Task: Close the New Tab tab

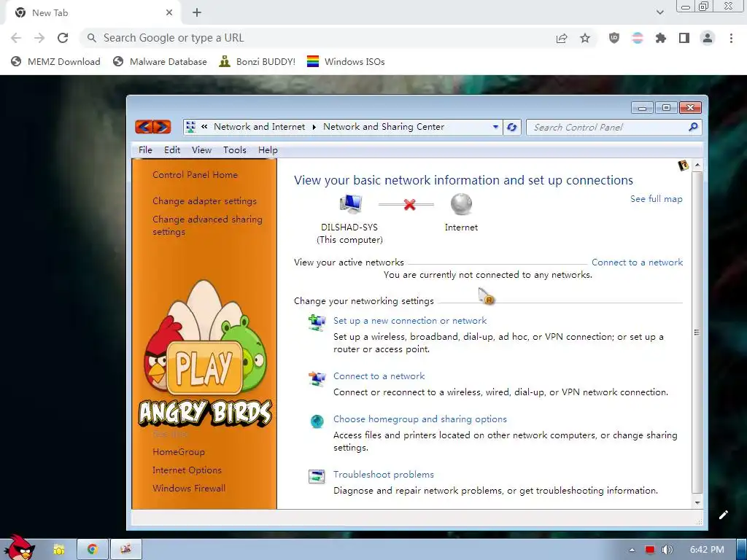Action: (169, 13)
